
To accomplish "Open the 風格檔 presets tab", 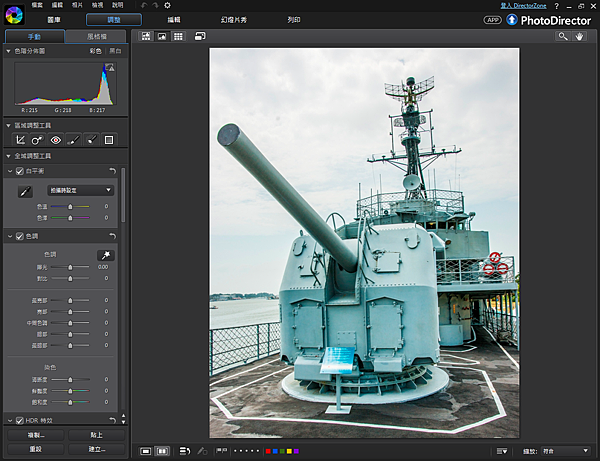I will click(96, 36).
